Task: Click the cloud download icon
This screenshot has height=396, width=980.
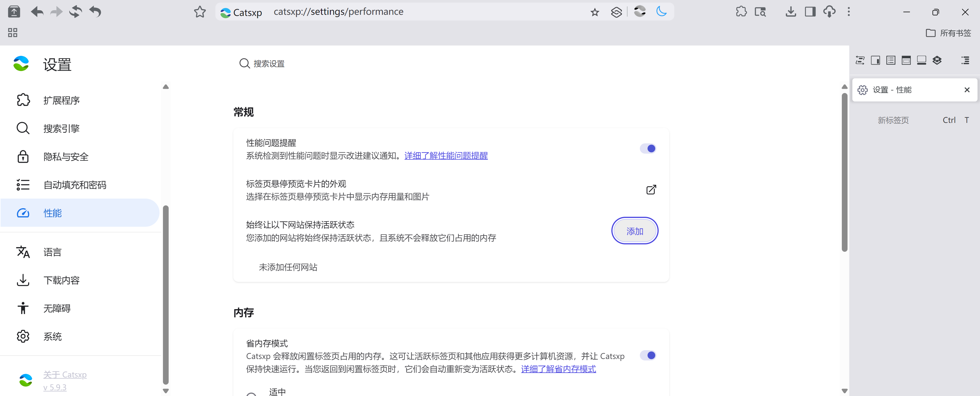Action: pyautogui.click(x=829, y=12)
